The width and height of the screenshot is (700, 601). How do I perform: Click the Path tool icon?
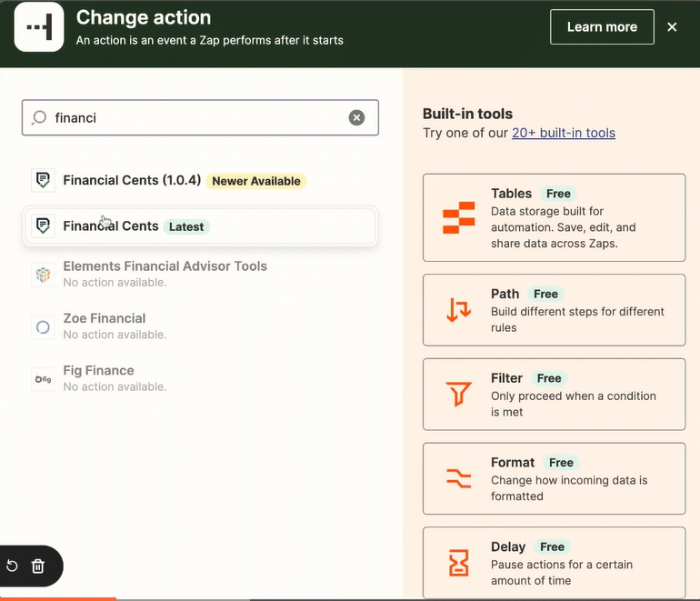coord(458,309)
